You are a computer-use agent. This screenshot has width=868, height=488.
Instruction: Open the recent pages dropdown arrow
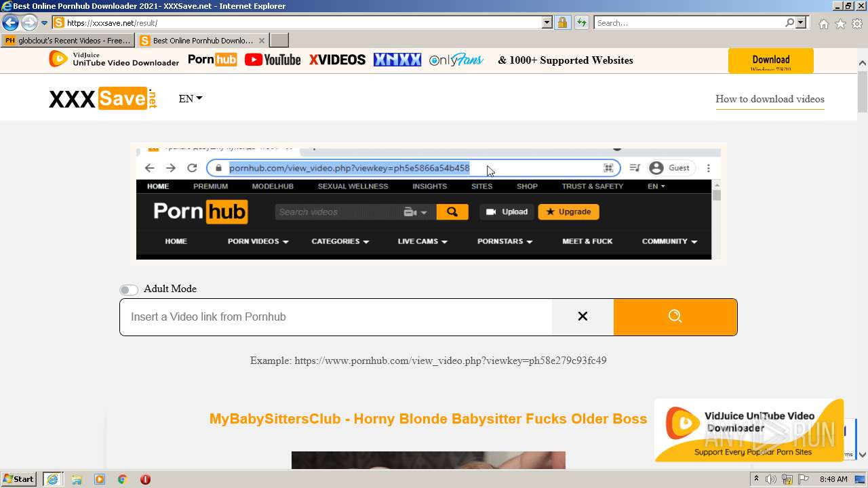45,23
